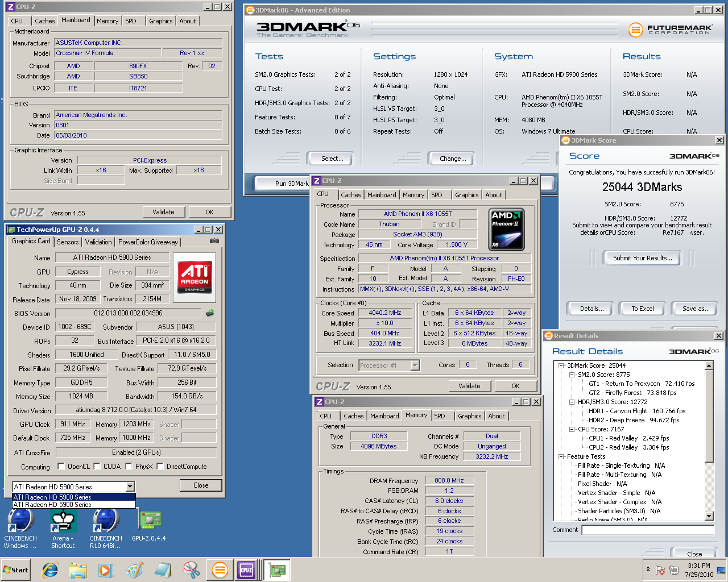Select the CPU2 - Red Valley 3.384 fps row

(628, 447)
